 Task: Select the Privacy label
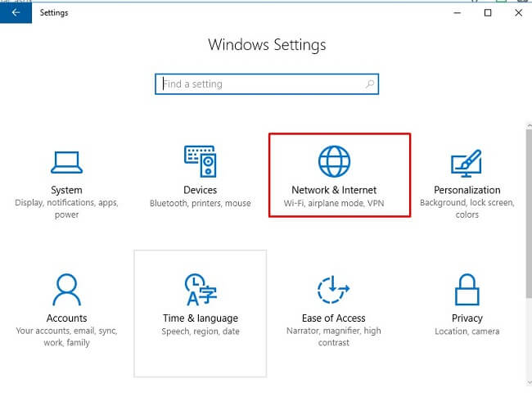coord(467,318)
